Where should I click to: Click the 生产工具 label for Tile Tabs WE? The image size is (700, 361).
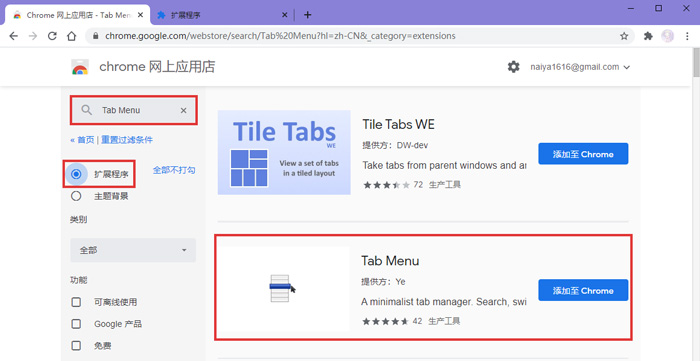tap(445, 185)
